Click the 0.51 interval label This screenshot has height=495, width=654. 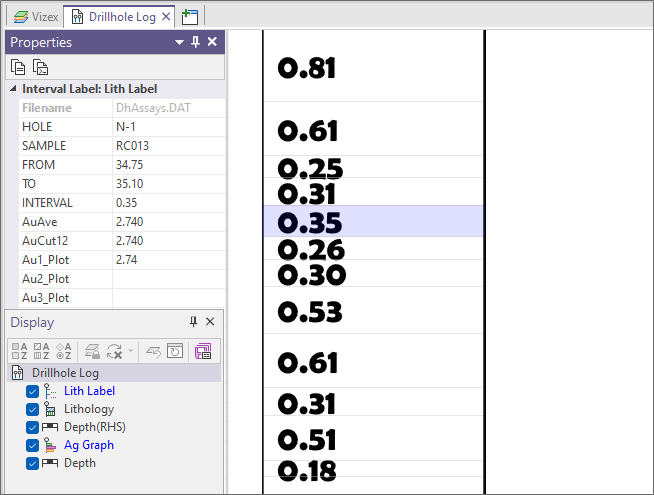[x=307, y=440]
